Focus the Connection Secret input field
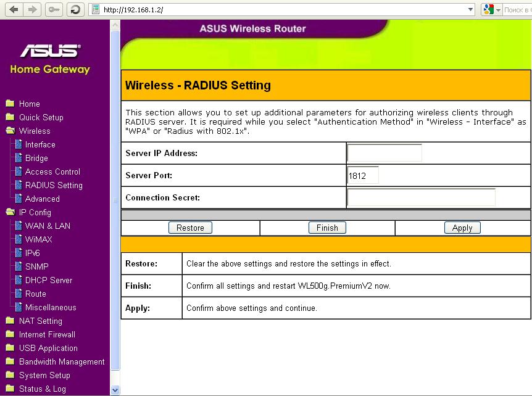532x396 pixels. pyautogui.click(x=421, y=197)
